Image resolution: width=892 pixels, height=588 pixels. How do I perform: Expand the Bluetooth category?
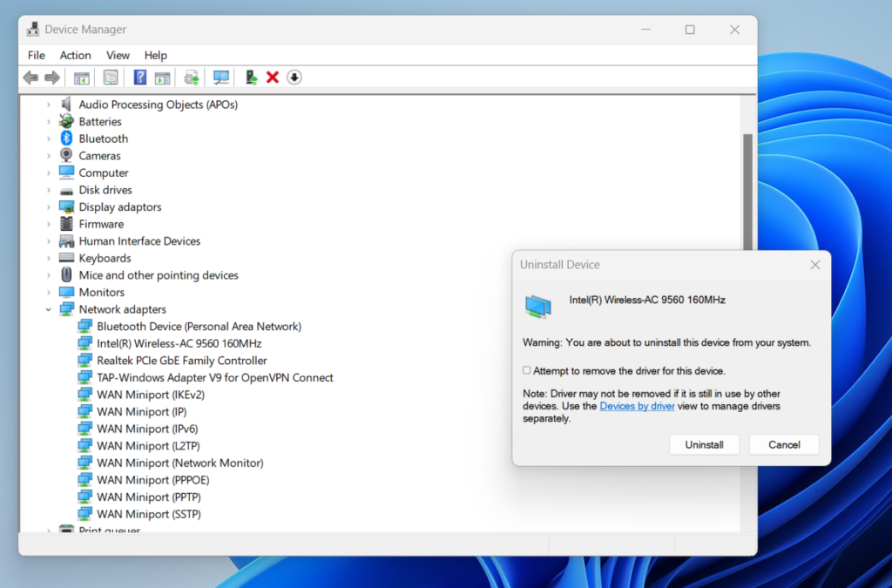coord(49,139)
